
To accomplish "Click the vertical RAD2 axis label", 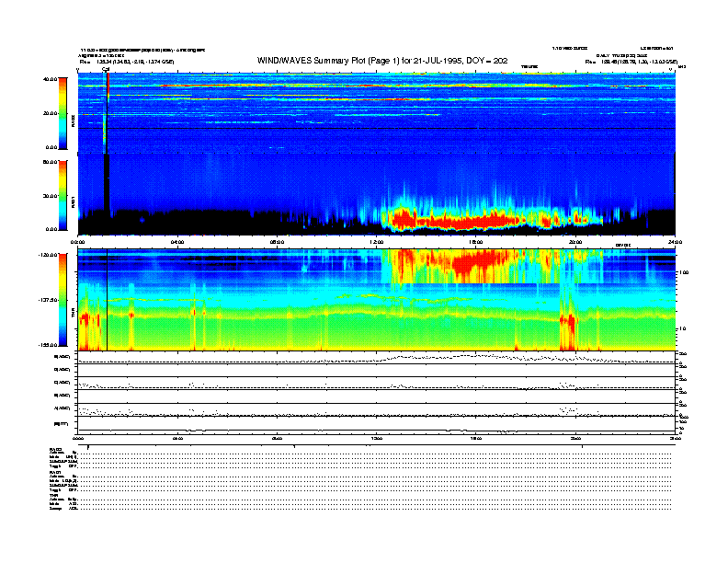I will 73,121.
